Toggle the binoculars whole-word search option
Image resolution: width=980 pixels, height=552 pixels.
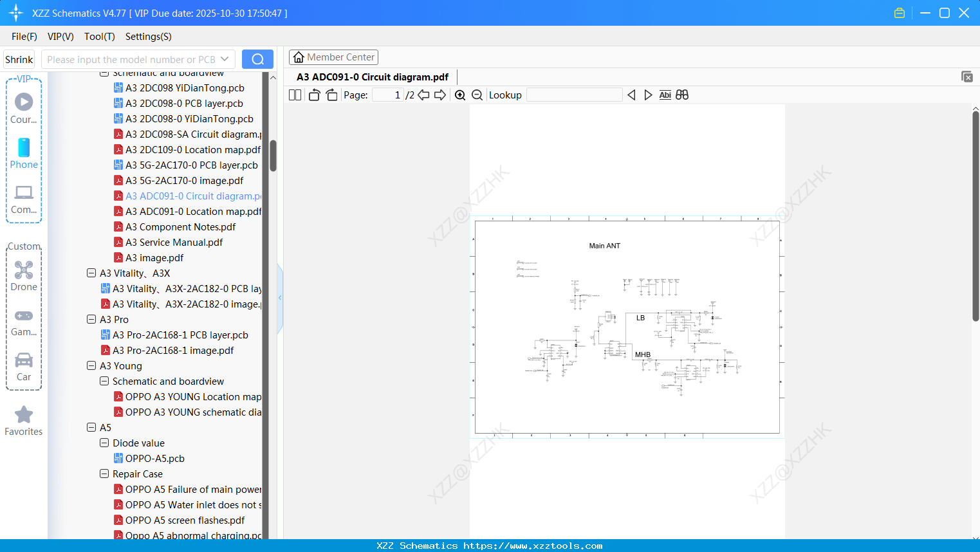coord(682,95)
